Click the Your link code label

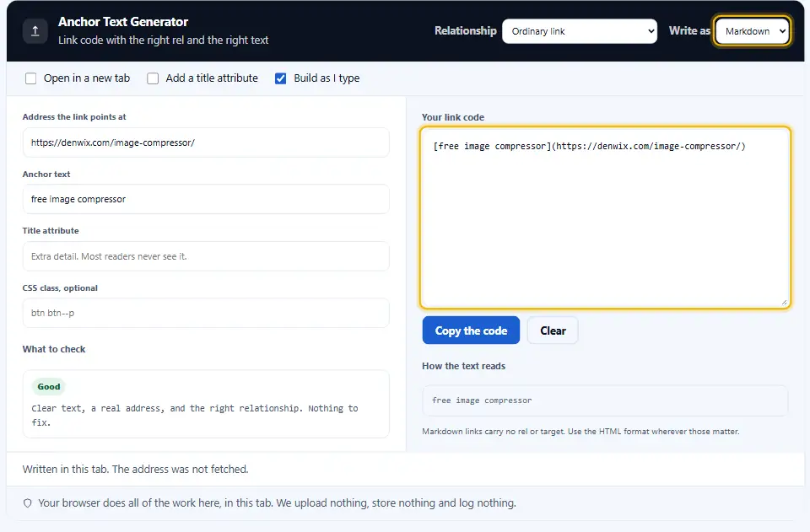tap(453, 117)
